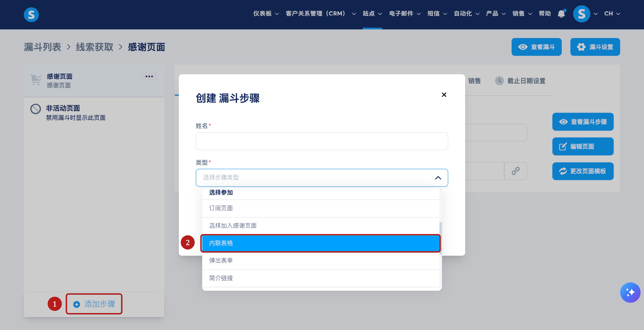Click the Systeme logo at top left
644x330 pixels.
[31, 15]
